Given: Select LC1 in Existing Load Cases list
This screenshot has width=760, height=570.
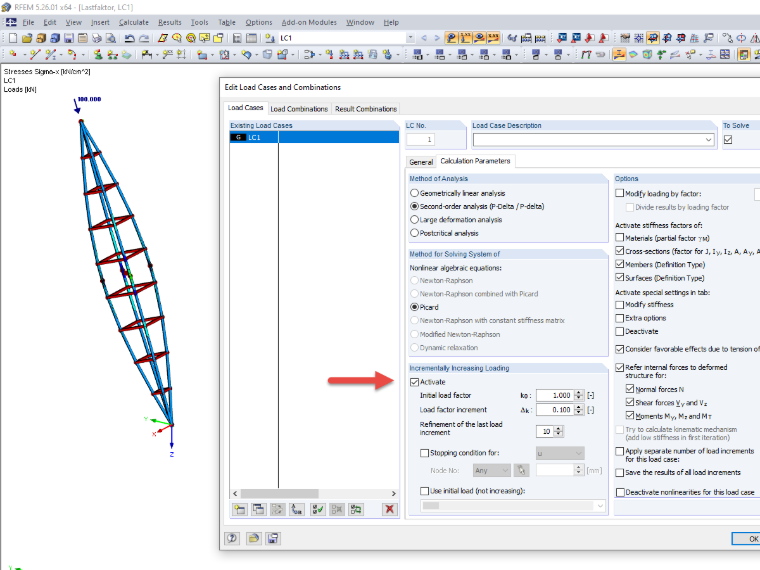Looking at the screenshot, I should pos(314,138).
